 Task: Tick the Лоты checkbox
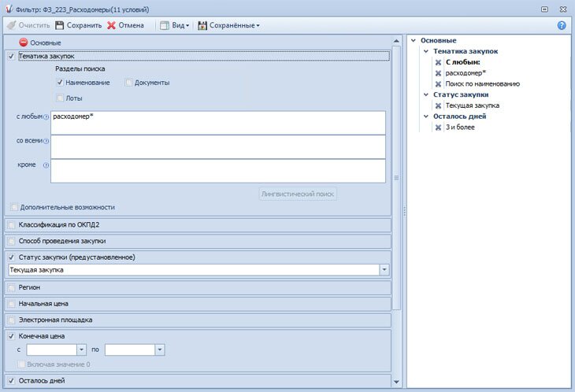60,98
